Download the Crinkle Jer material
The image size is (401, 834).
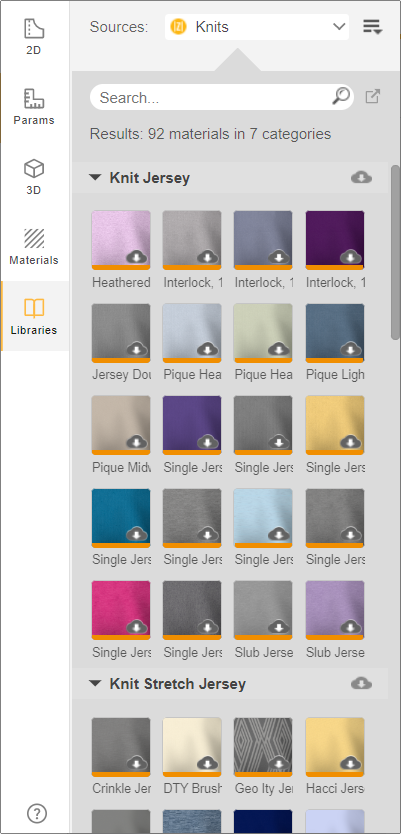pyautogui.click(x=137, y=764)
